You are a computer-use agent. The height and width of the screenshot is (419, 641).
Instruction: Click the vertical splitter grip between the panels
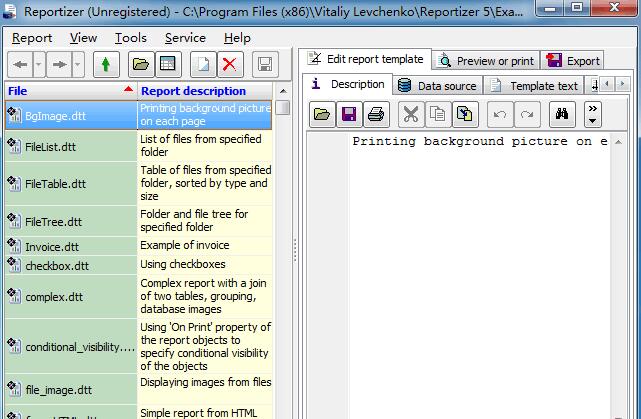click(295, 250)
